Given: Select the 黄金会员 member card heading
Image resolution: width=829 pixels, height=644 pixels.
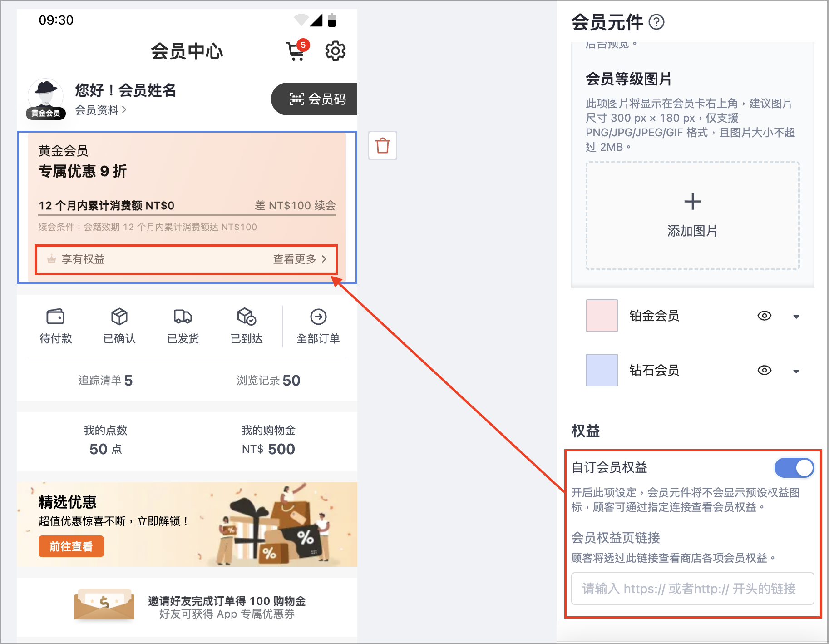Looking at the screenshot, I should point(63,151).
